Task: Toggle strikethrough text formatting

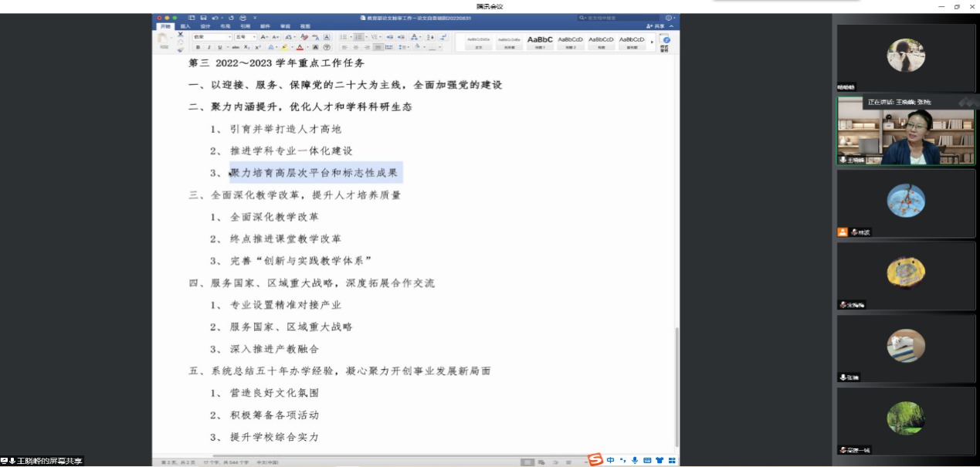Action: point(235,47)
